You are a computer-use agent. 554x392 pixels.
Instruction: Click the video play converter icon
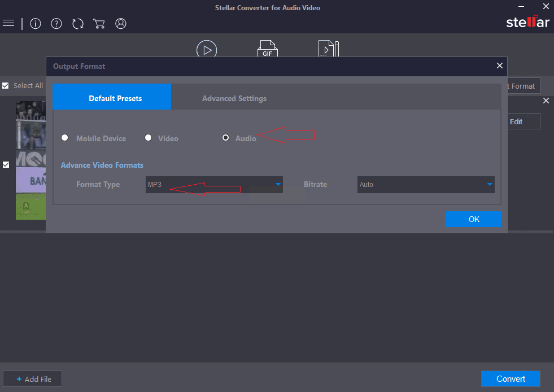pyautogui.click(x=207, y=50)
